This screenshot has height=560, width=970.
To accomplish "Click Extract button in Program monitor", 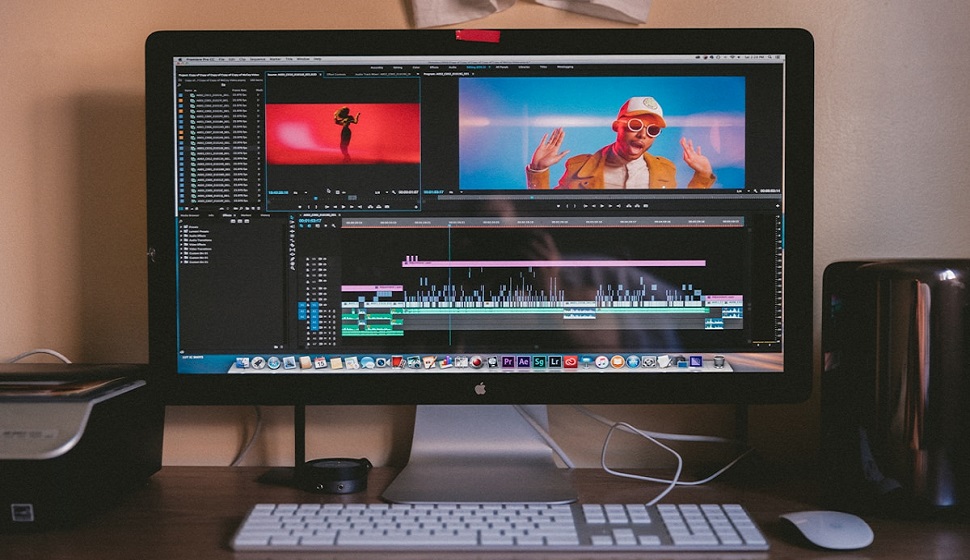I will click(637, 205).
